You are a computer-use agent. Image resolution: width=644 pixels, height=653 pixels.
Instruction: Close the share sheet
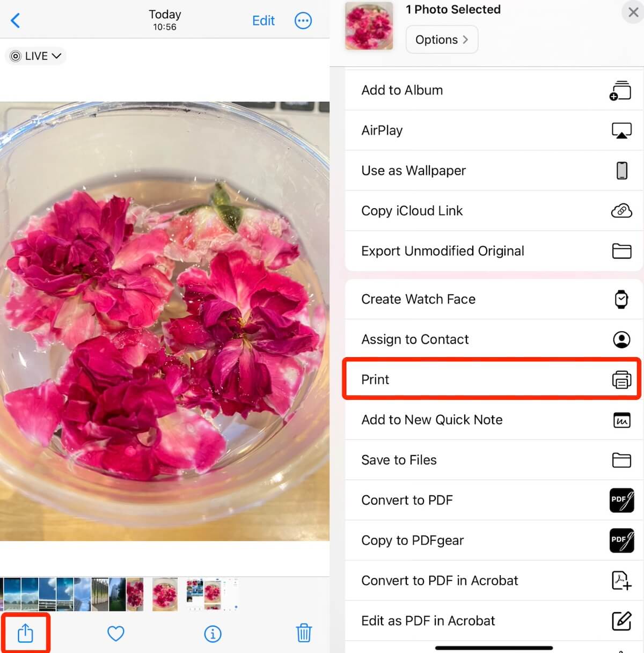[x=633, y=12]
